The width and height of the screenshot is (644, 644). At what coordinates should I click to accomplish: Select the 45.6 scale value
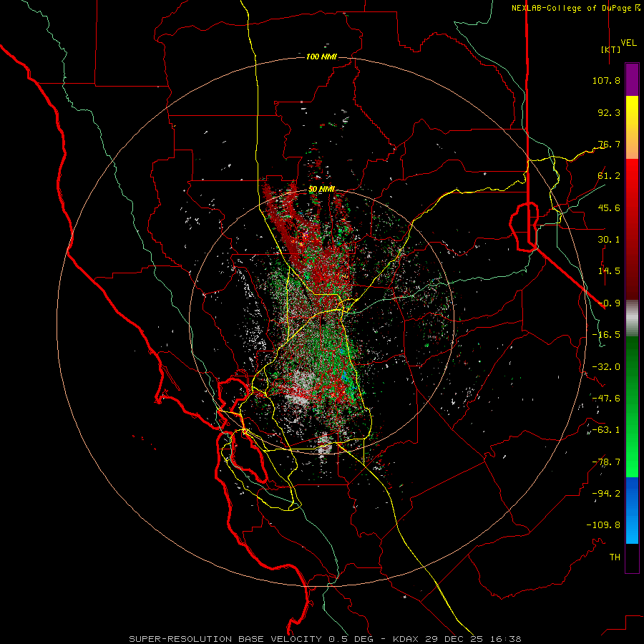(609, 208)
